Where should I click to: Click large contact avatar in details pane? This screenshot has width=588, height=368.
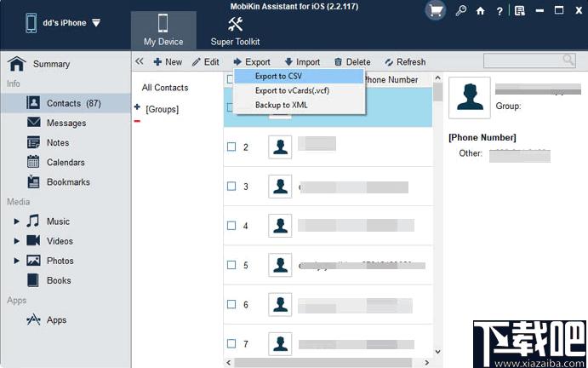point(470,98)
